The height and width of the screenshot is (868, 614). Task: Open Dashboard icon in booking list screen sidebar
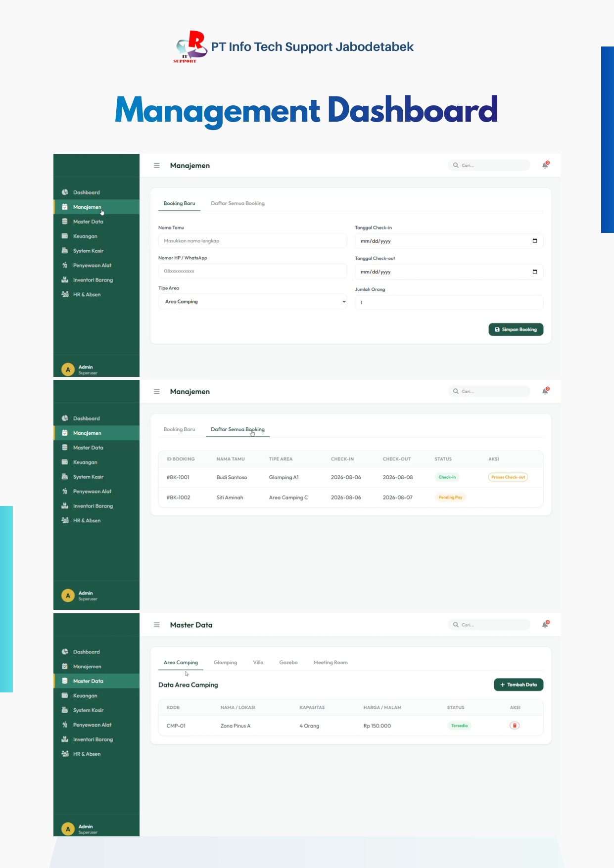[x=65, y=418]
